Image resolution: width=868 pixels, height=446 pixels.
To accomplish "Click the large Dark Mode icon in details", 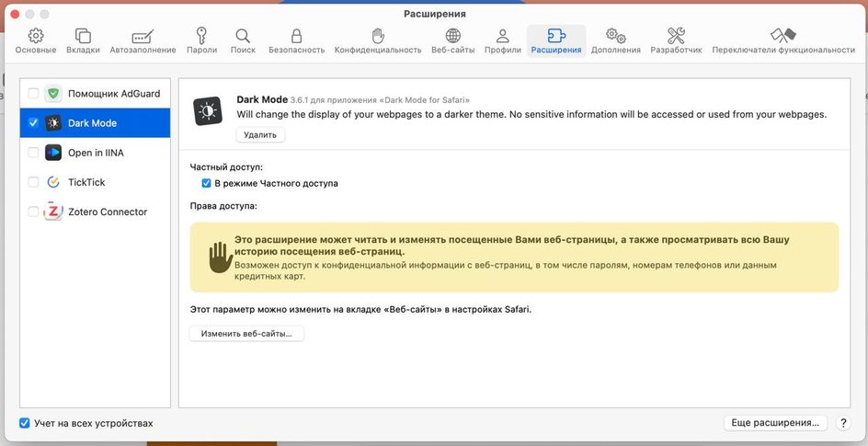I will click(x=208, y=111).
